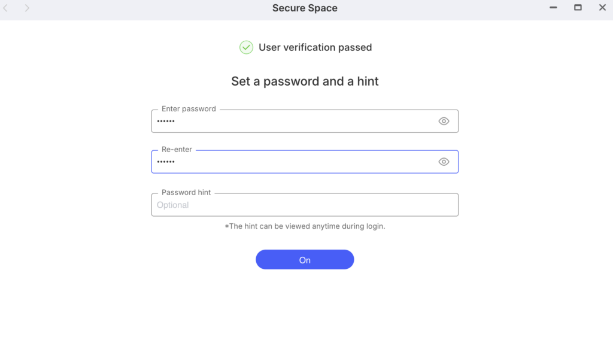Focus the Re-enter password input field
Viewport: 613px width, 364px height.
[x=293, y=162]
